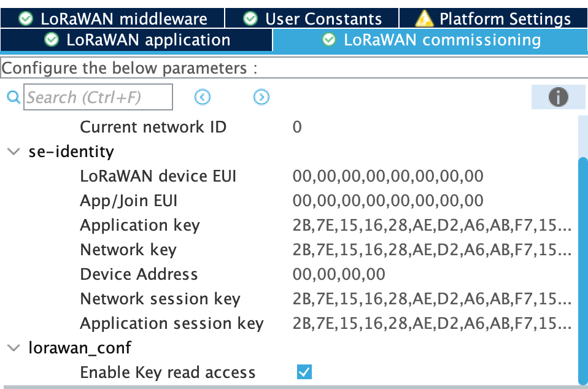Click the search magnifier icon
This screenshot has width=588, height=389.
pyautogui.click(x=13, y=97)
